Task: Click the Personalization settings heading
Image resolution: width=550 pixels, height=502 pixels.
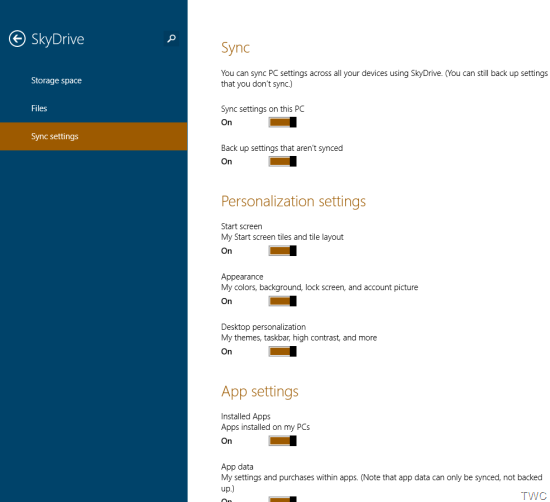Action: [293, 202]
